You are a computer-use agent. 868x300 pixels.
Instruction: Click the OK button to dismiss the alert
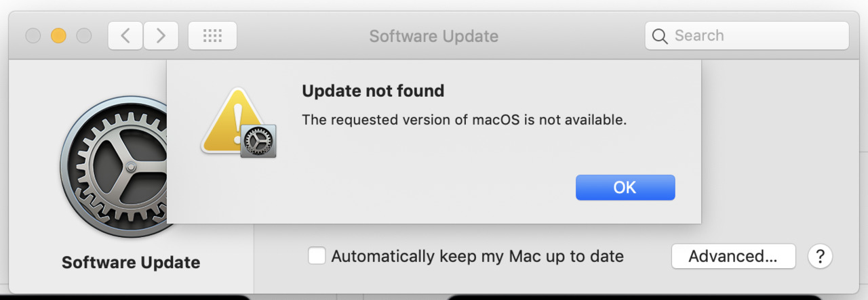pos(625,188)
